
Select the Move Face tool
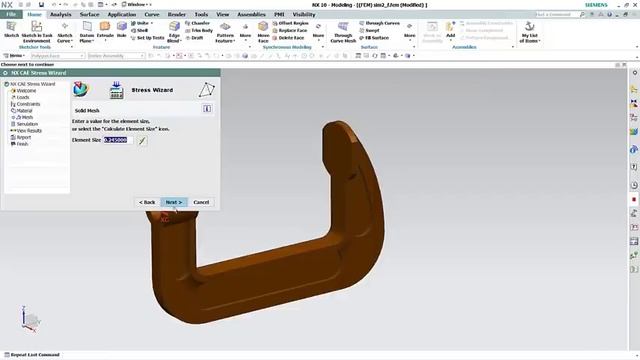[263, 32]
